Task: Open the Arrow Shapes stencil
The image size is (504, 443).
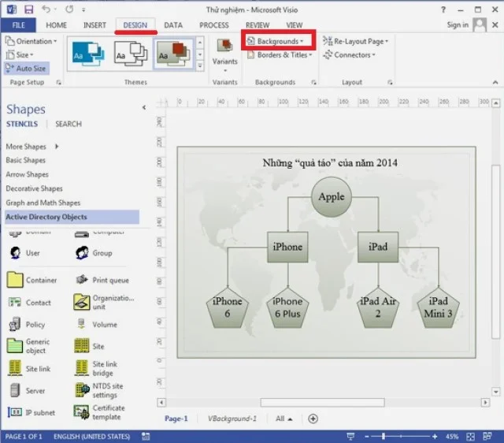Action: (x=28, y=174)
